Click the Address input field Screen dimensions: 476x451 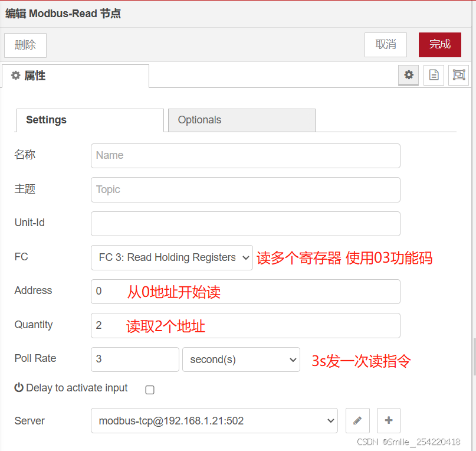click(x=245, y=292)
